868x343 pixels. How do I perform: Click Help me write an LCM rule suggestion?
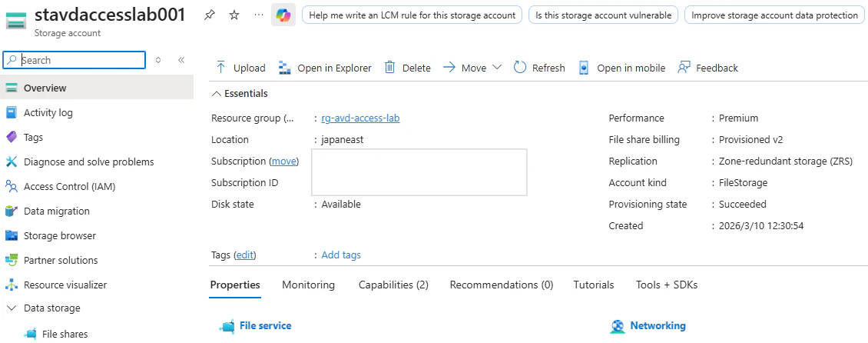[412, 15]
